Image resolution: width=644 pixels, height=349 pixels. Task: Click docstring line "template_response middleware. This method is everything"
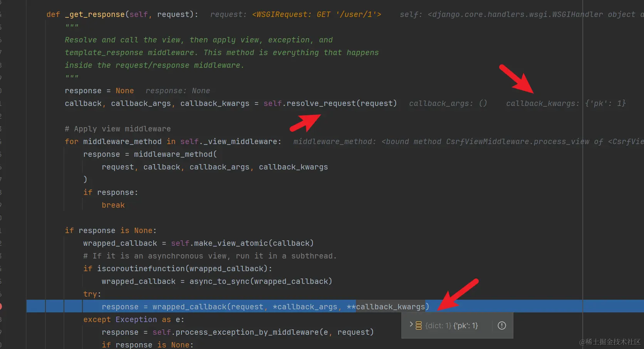tap(222, 52)
